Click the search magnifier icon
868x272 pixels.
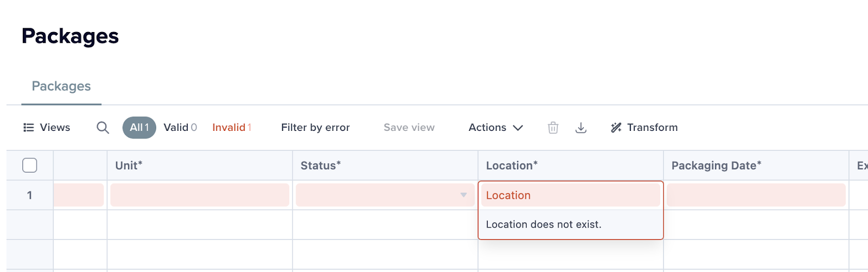pos(103,128)
